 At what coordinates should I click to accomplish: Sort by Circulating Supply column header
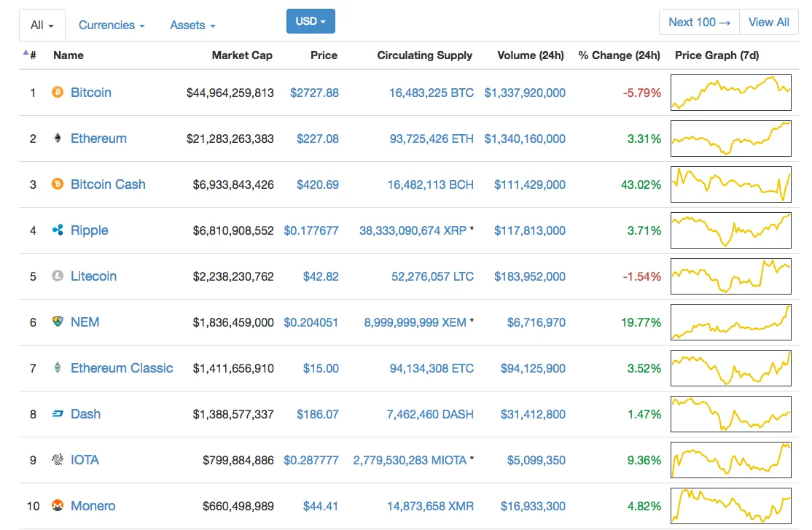pos(424,55)
